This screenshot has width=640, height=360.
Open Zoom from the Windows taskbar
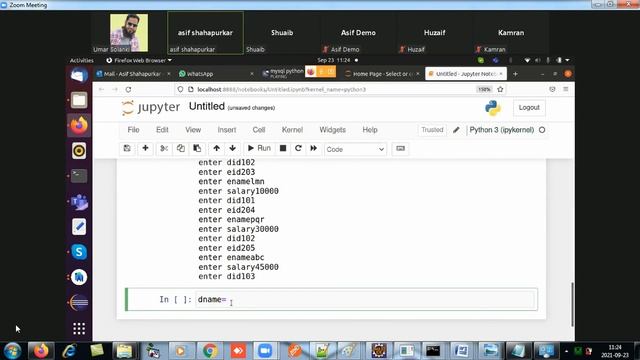[x=265, y=351]
